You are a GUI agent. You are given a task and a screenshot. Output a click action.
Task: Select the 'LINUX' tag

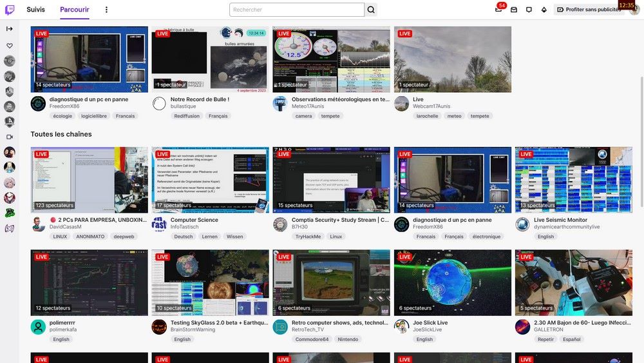pos(60,237)
